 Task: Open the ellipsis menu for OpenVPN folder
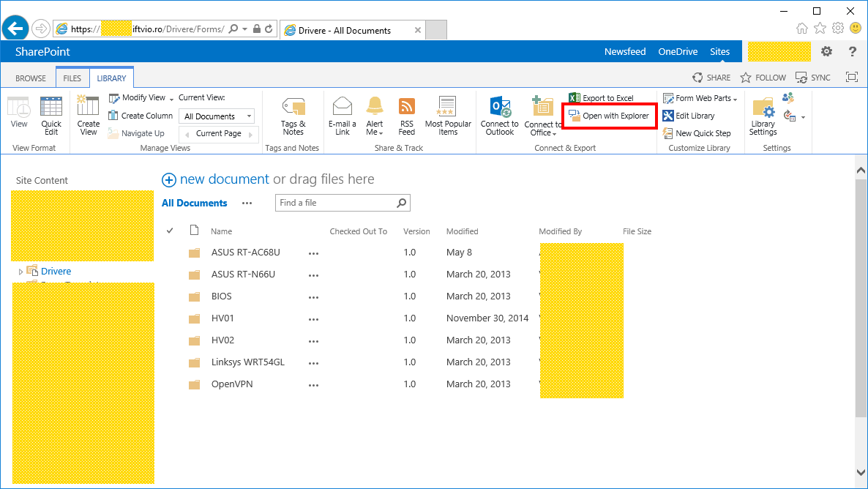[x=313, y=385]
